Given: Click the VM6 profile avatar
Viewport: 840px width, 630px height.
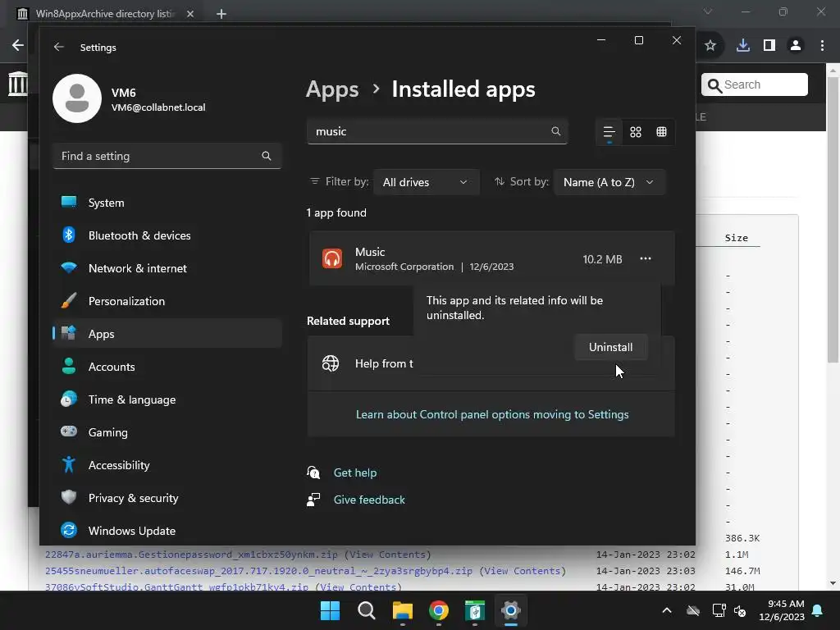Looking at the screenshot, I should point(77,98).
